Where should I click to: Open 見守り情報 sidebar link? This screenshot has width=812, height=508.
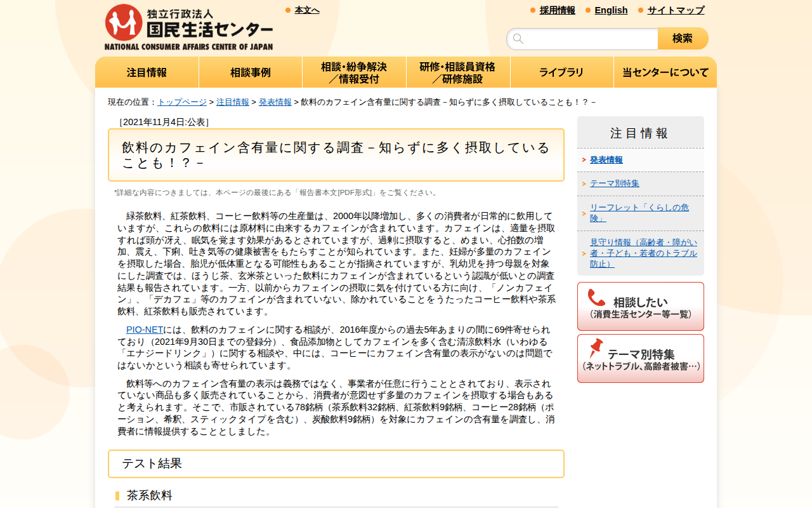(x=643, y=253)
